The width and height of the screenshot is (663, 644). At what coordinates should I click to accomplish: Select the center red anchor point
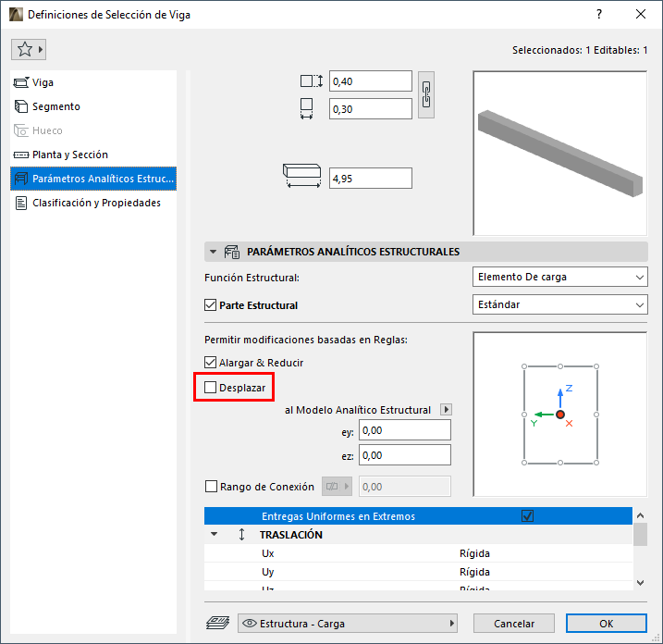tap(560, 415)
